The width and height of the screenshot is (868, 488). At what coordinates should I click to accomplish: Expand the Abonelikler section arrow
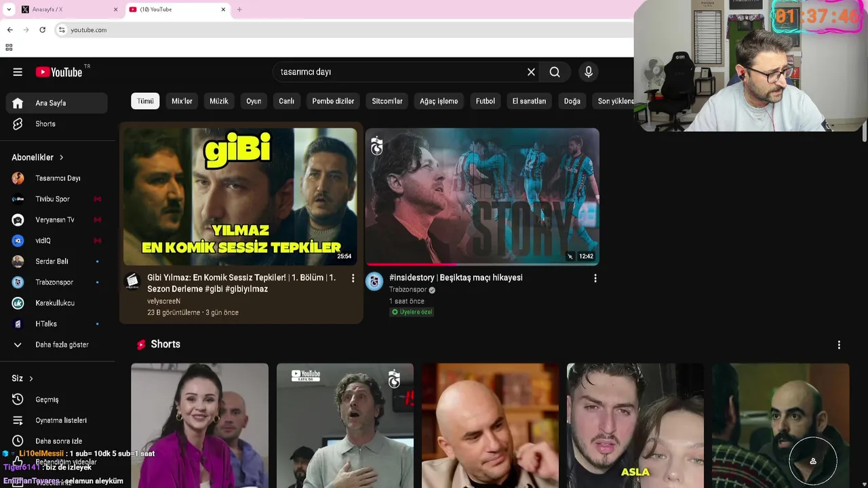click(61, 157)
